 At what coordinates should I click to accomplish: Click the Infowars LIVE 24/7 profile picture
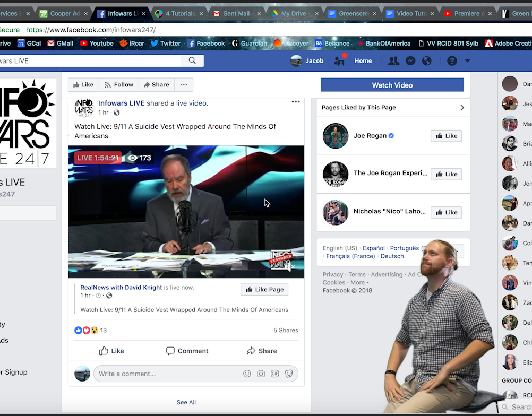[x=28, y=123]
